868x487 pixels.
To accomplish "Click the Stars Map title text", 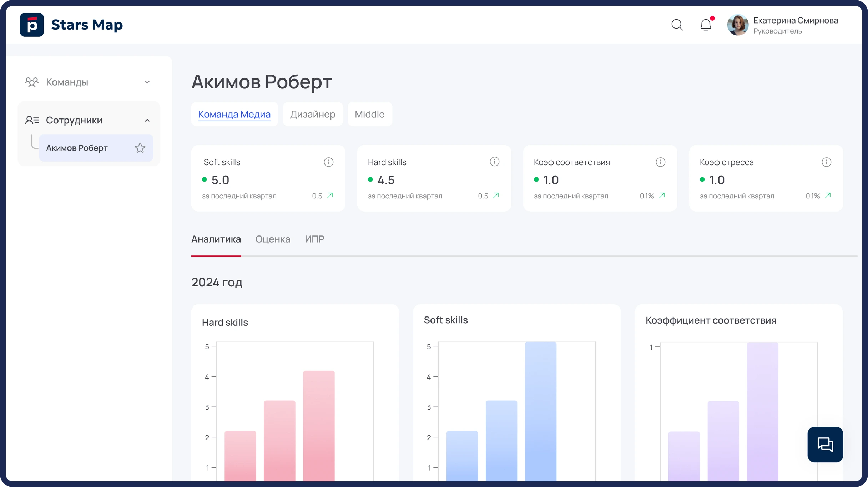I will tap(87, 25).
